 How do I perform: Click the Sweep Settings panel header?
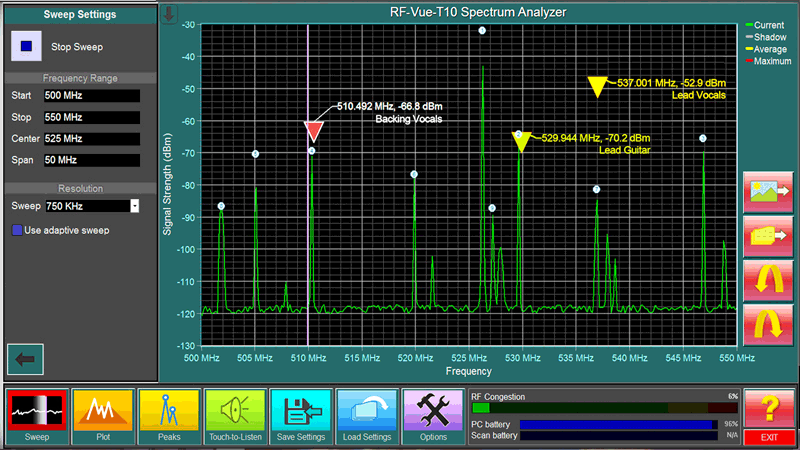(x=80, y=14)
